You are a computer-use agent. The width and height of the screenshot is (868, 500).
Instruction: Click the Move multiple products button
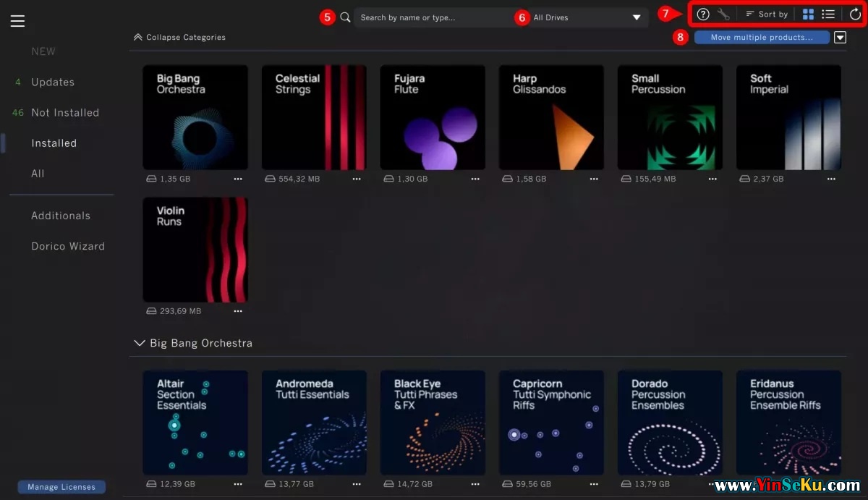[761, 38]
